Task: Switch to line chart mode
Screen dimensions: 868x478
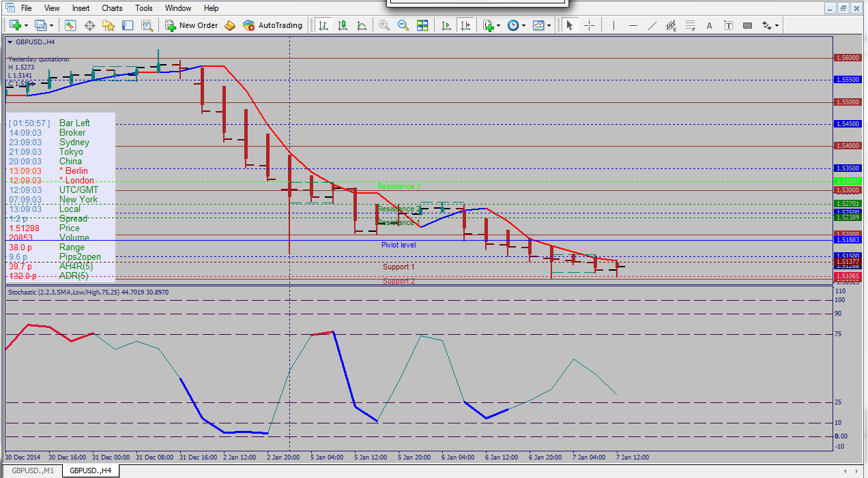Action: point(361,25)
